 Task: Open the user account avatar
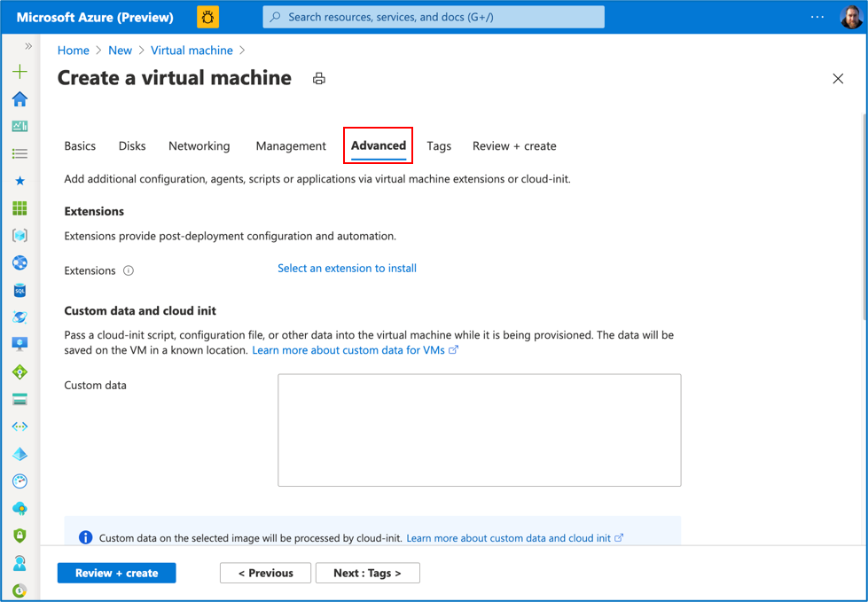click(x=851, y=17)
